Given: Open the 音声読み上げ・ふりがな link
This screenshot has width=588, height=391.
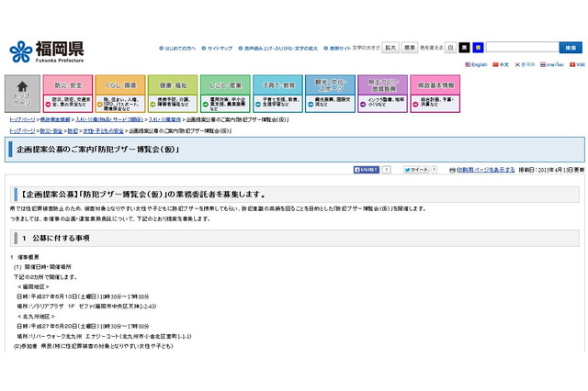Looking at the screenshot, I should click(281, 49).
